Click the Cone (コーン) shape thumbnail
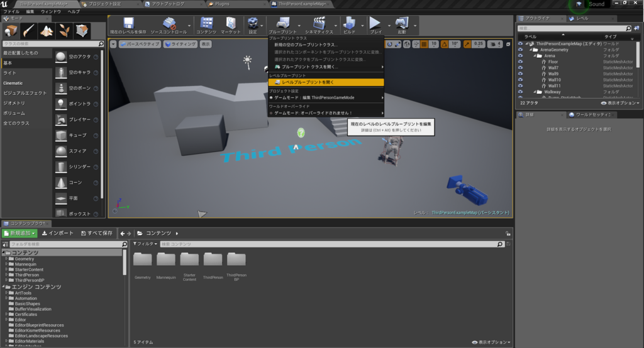This screenshot has height=348, width=644. click(61, 183)
